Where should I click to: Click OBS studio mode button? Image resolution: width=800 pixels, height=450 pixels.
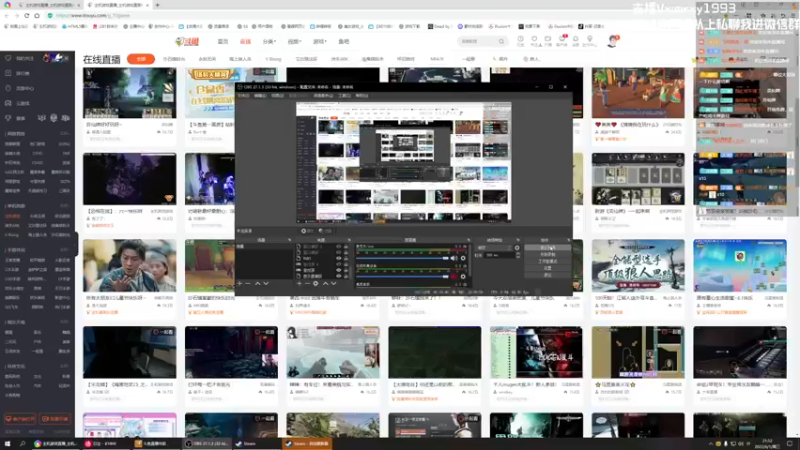click(x=547, y=261)
